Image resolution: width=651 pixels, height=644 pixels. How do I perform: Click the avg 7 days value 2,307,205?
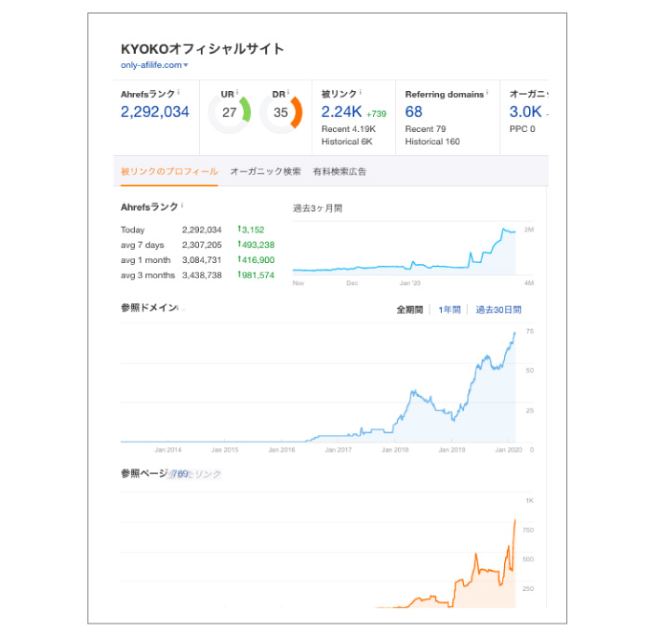coord(202,245)
